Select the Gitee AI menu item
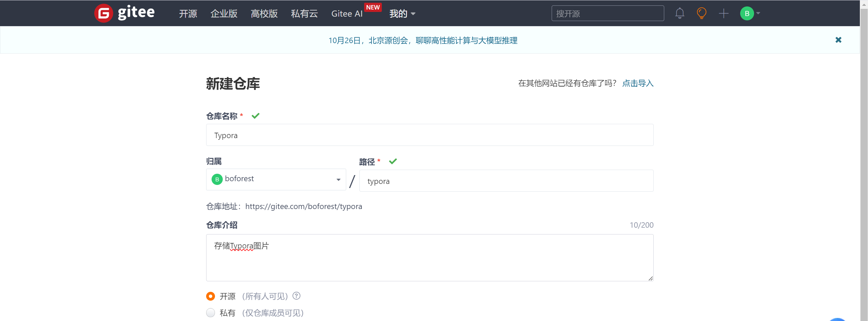 (x=347, y=14)
